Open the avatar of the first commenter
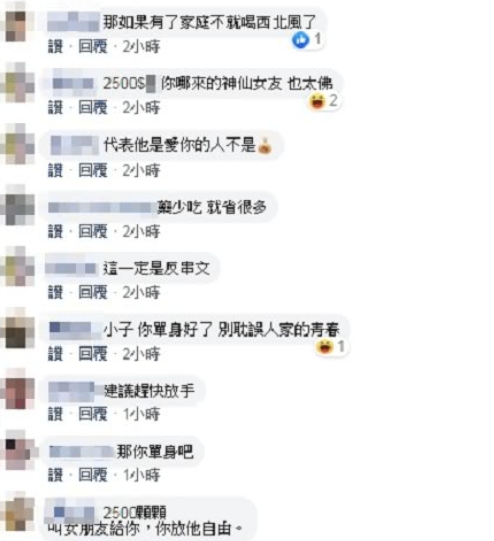This screenshot has width=494, height=541. click(17, 25)
